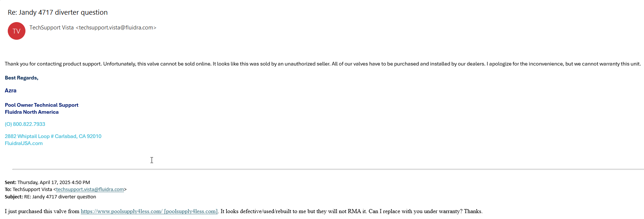Click the FluidraUSA.com website text
The image size is (644, 219).
click(24, 144)
